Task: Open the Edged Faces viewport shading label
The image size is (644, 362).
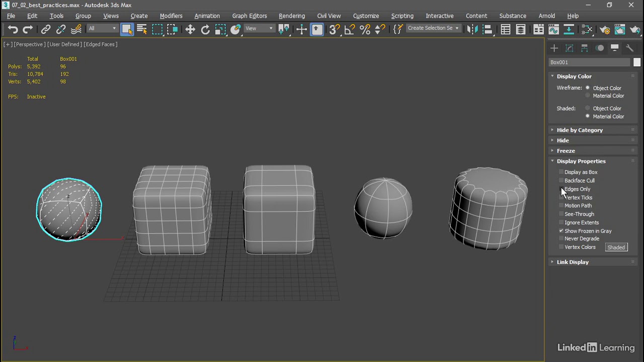Action: (101, 44)
